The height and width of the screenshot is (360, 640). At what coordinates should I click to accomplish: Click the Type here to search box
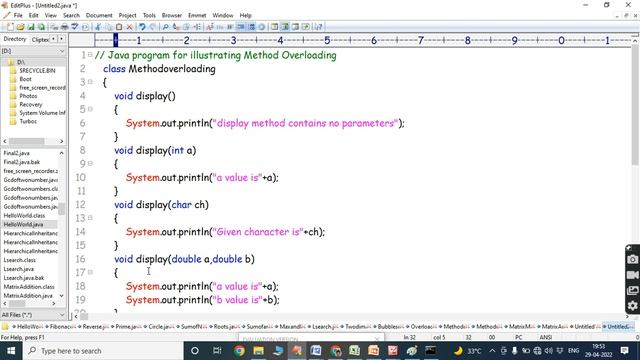(x=103, y=351)
